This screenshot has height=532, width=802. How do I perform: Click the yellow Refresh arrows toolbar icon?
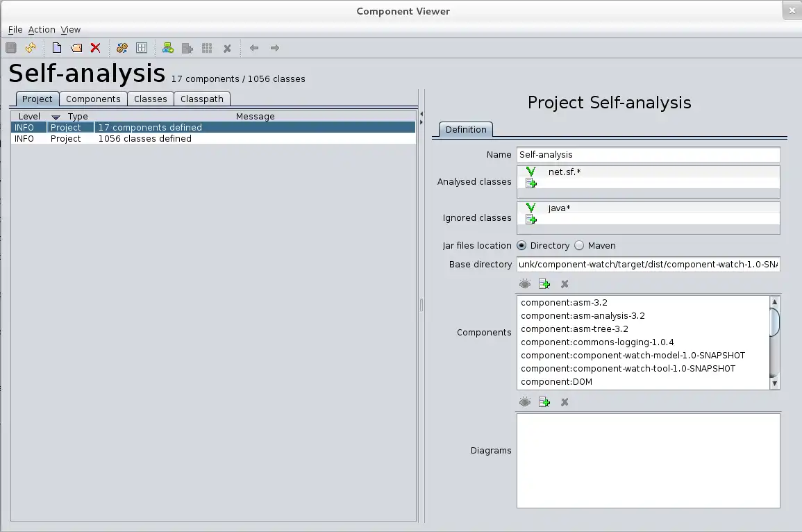pyautogui.click(x=31, y=48)
